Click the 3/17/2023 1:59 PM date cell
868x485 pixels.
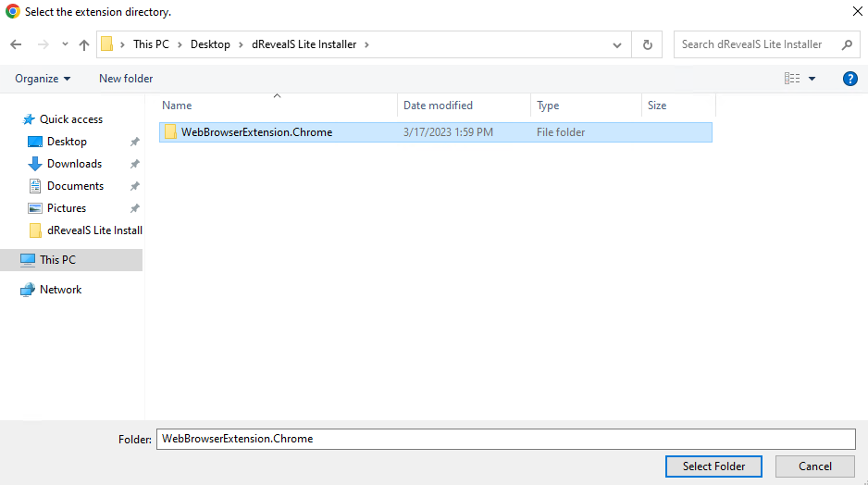point(448,132)
